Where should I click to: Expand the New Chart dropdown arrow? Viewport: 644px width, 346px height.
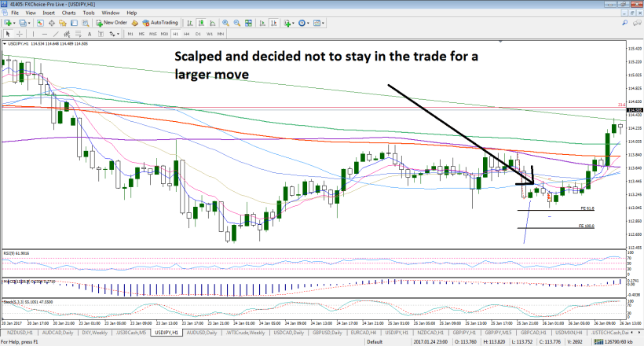point(14,23)
